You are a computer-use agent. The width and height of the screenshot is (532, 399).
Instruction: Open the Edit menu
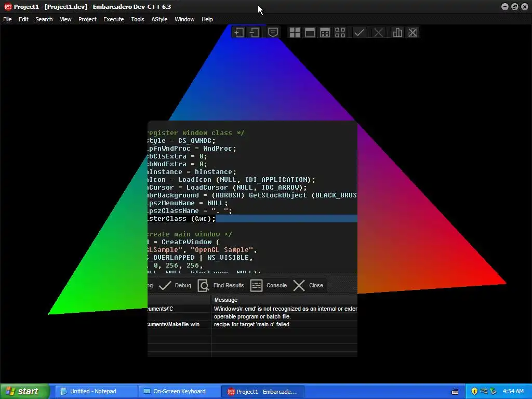(x=23, y=19)
